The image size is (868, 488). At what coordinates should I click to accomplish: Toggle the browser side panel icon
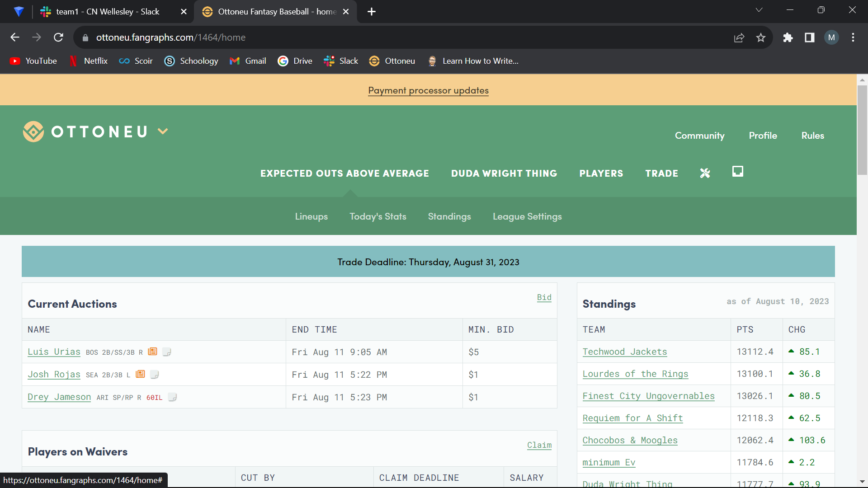[810, 38]
